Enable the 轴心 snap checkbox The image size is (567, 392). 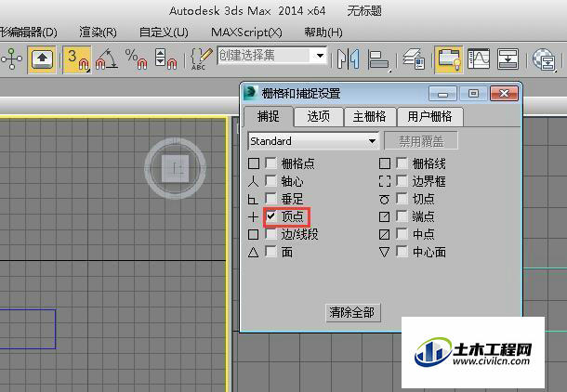(270, 180)
